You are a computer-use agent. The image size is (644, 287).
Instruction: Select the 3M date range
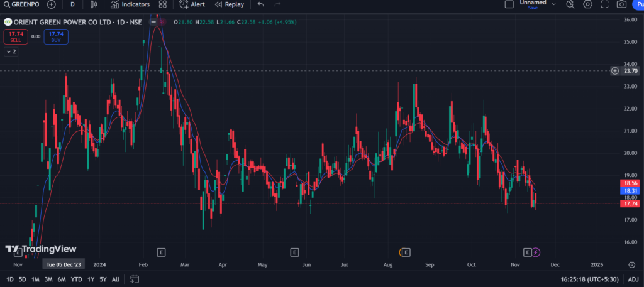[x=48, y=279]
